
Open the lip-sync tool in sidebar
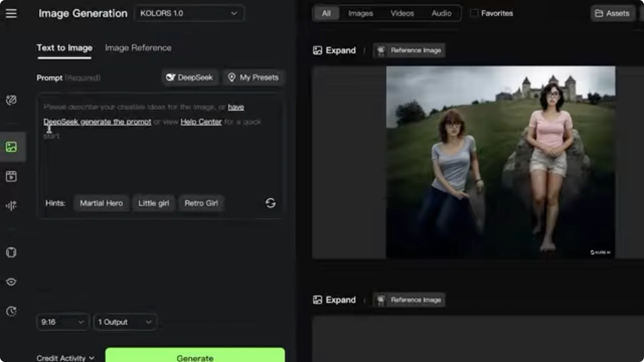coord(11,282)
